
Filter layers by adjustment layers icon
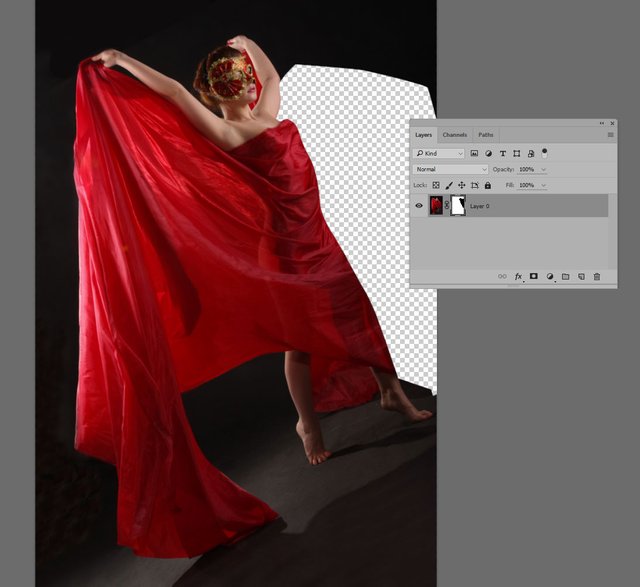488,153
